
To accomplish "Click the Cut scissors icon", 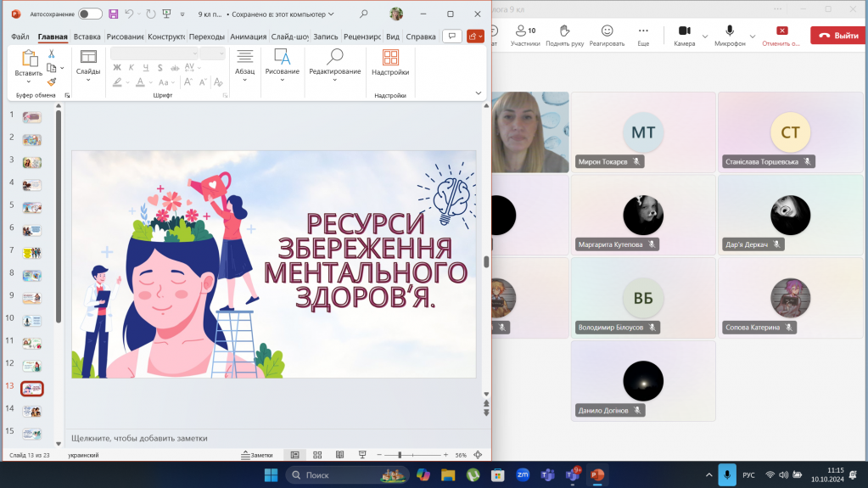I will pos(52,54).
